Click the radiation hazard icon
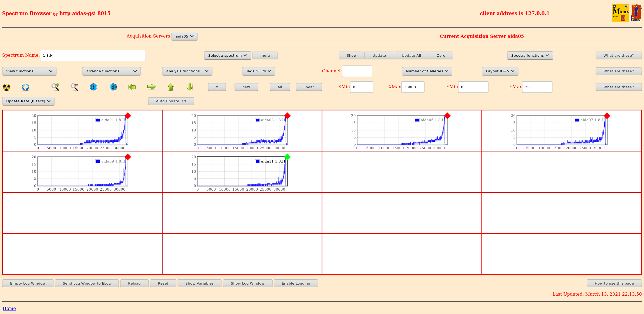The image size is (644, 314). click(6, 87)
